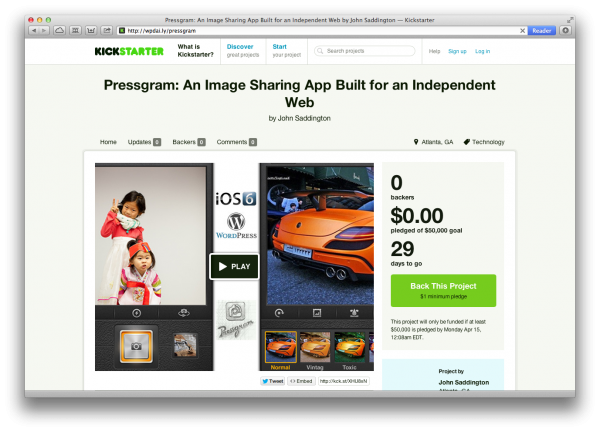Click the magnifier icon in the search box

point(320,51)
